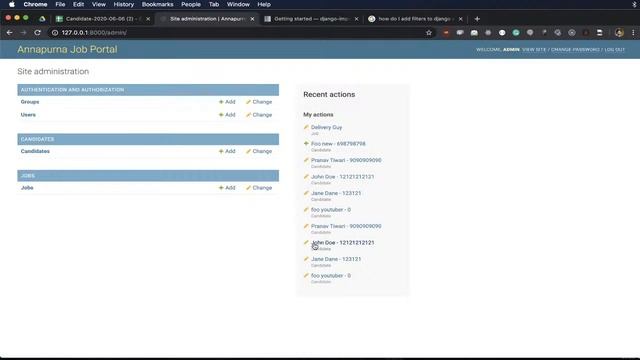Click Add for Users
The height and width of the screenshot is (360, 640).
point(227,115)
